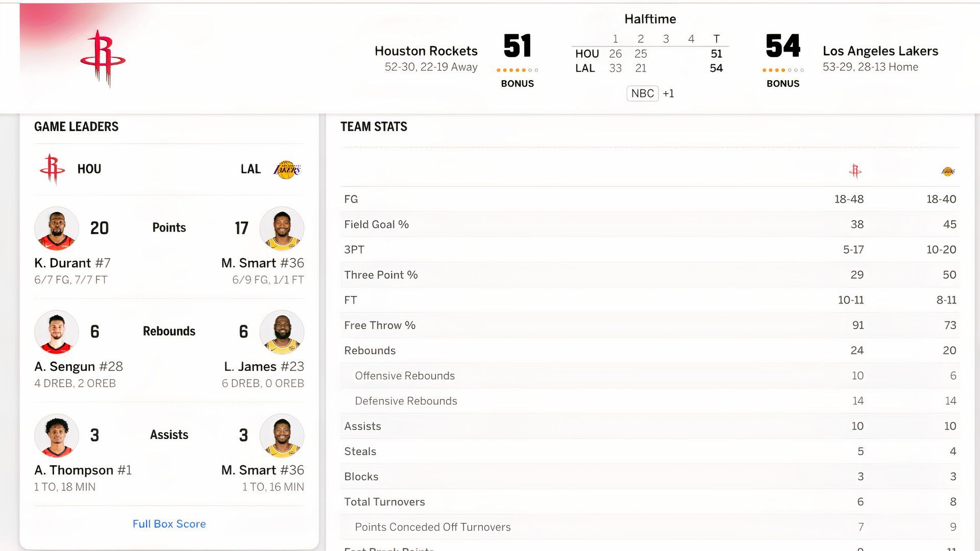
Task: Click the large Houston Rockets logo in header
Action: (x=103, y=58)
